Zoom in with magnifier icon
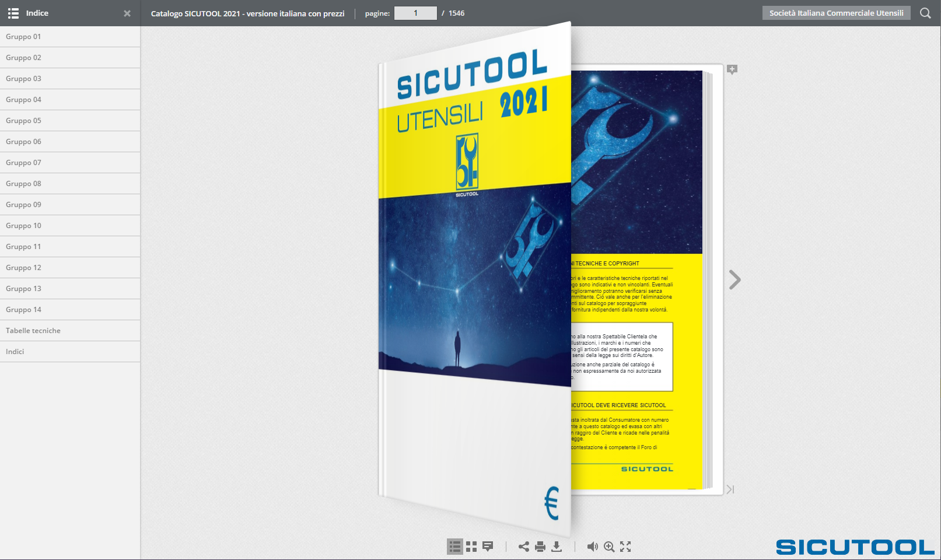Viewport: 941px width, 560px height. 609,547
